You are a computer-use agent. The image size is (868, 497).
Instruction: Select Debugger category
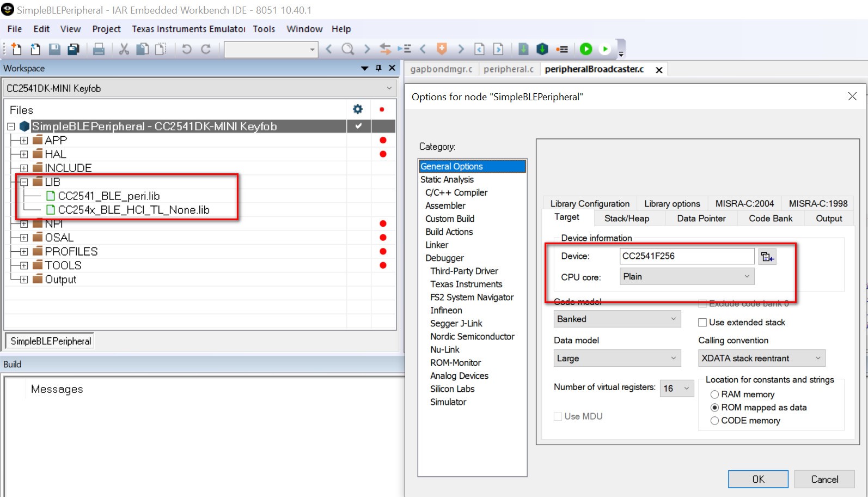pyautogui.click(x=444, y=258)
